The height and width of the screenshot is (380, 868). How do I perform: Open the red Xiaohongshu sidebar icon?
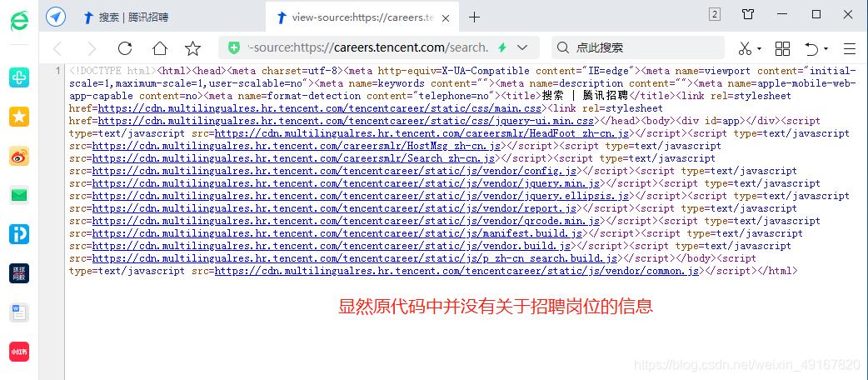click(19, 352)
